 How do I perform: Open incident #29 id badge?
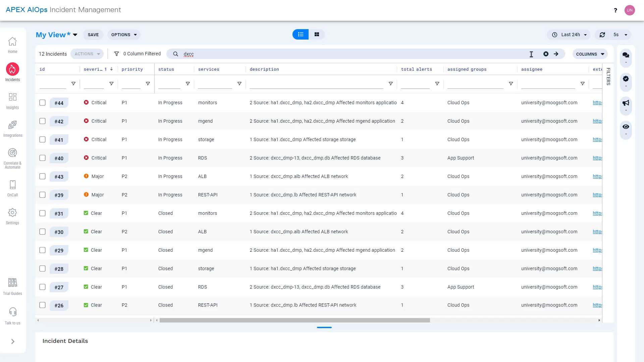point(59,250)
